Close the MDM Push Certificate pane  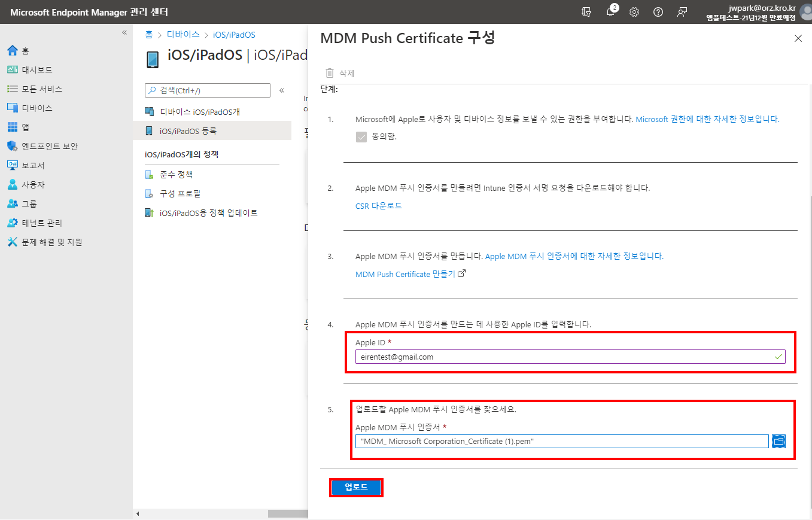[x=798, y=38]
